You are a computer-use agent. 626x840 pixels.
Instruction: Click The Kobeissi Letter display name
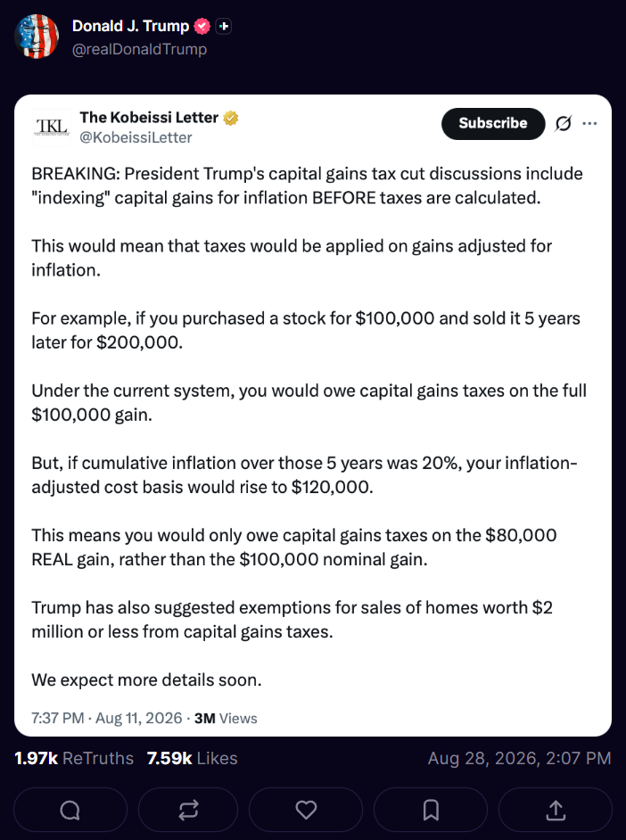pyautogui.click(x=149, y=118)
